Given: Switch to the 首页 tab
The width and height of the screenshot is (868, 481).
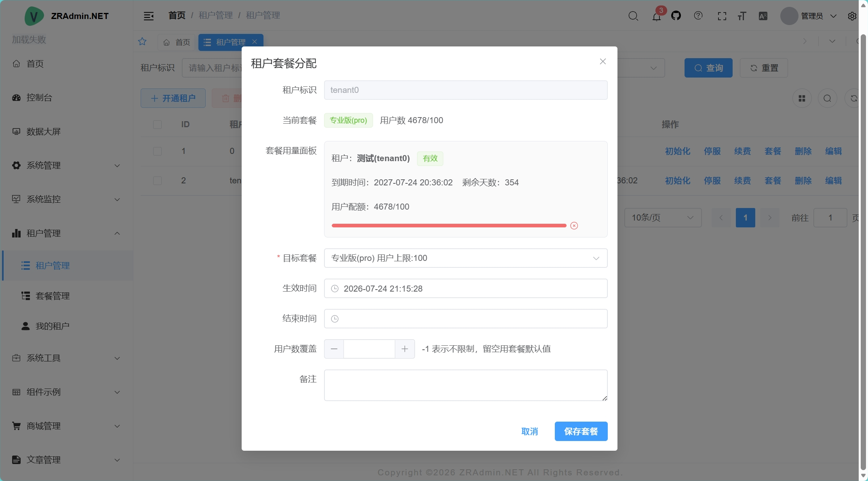Looking at the screenshot, I should point(177,42).
